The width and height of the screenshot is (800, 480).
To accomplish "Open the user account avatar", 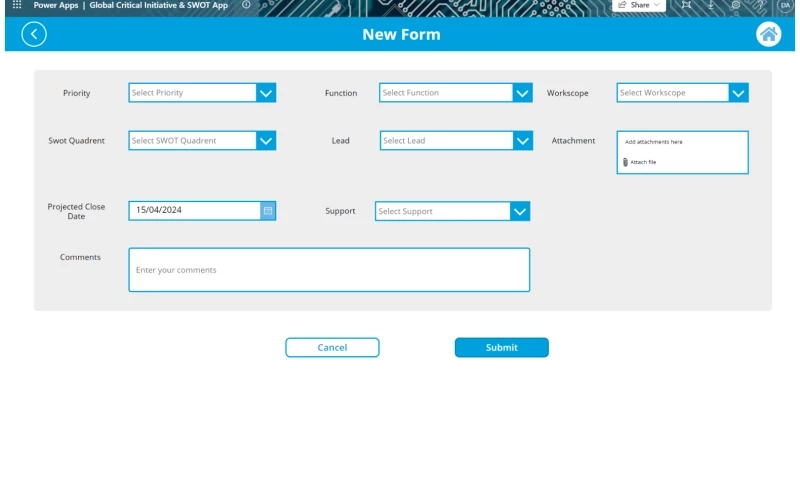I will coord(786,5).
